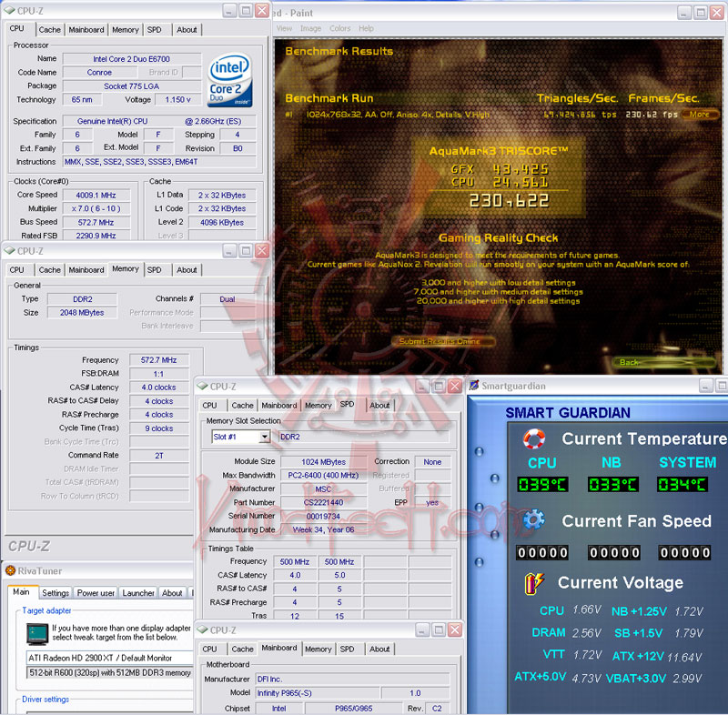This screenshot has width=728, height=715.
Task: Click the AquaMark3 total score 230,622
Action: point(509,200)
